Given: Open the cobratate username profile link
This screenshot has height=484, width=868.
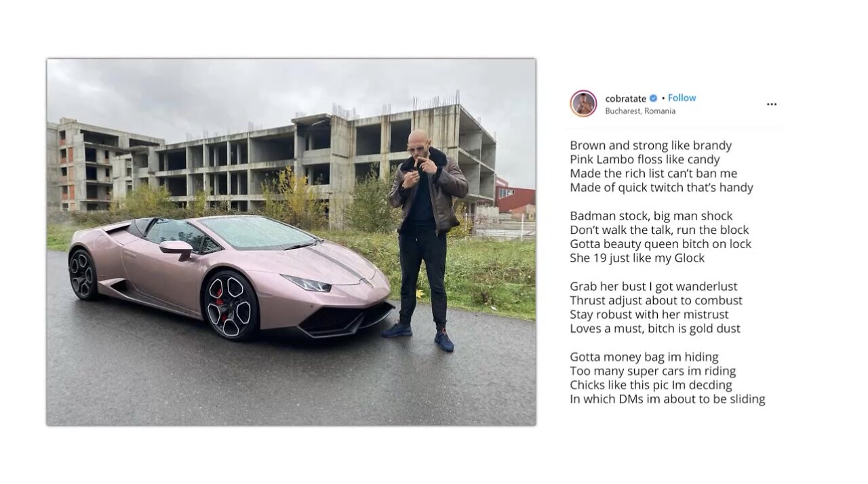Looking at the screenshot, I should [625, 98].
